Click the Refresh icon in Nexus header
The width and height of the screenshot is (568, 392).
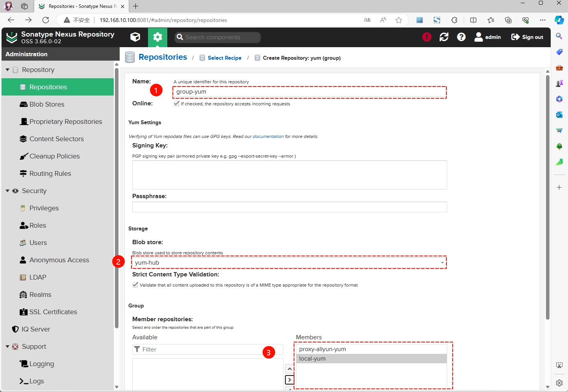[x=444, y=37]
